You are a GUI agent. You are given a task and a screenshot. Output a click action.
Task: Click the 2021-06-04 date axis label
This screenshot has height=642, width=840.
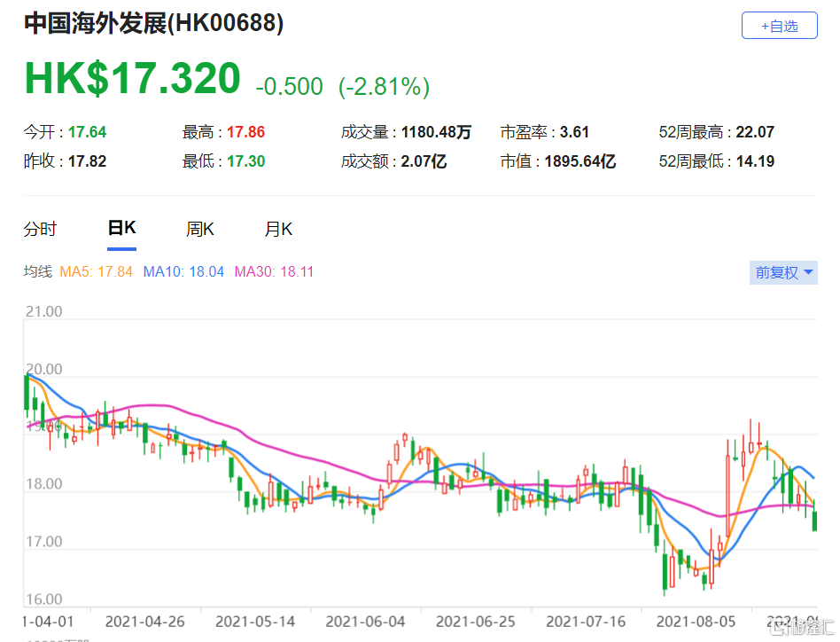point(365,622)
